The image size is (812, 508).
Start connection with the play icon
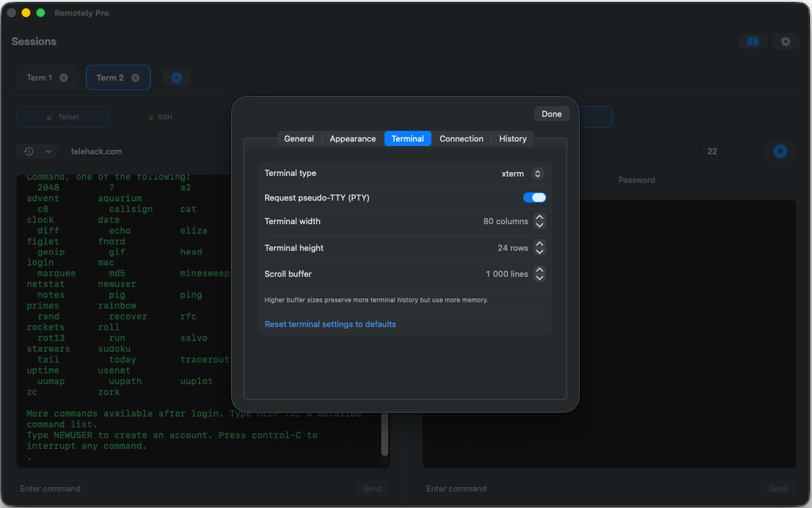coord(780,151)
